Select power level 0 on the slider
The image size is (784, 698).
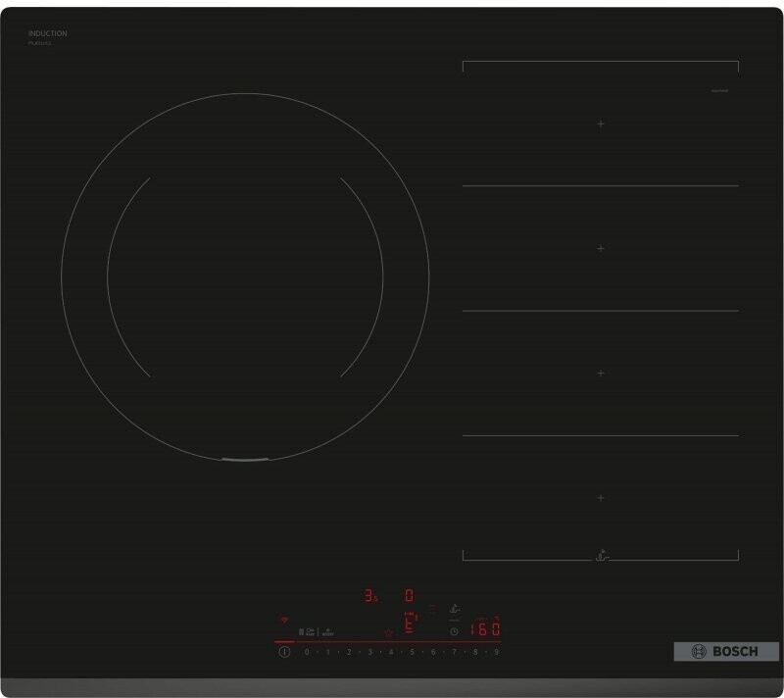click(306, 651)
